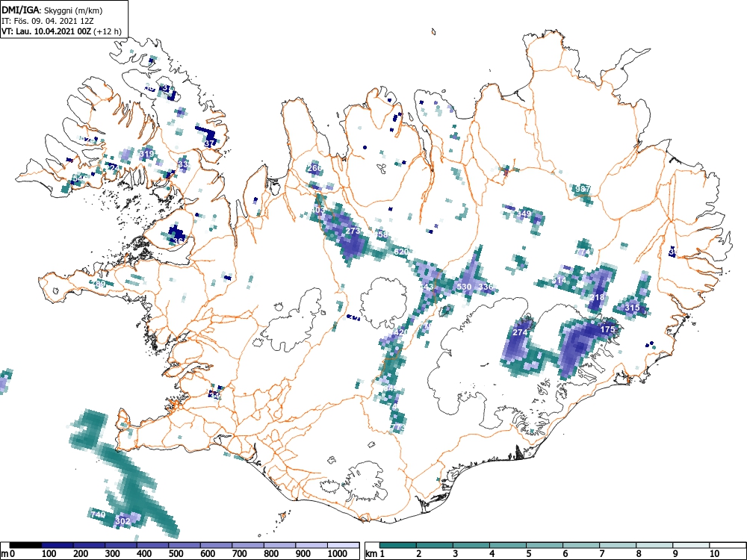This screenshot has width=747, height=560.
Task: Click the '530' visibility value on the map
Action: (464, 287)
